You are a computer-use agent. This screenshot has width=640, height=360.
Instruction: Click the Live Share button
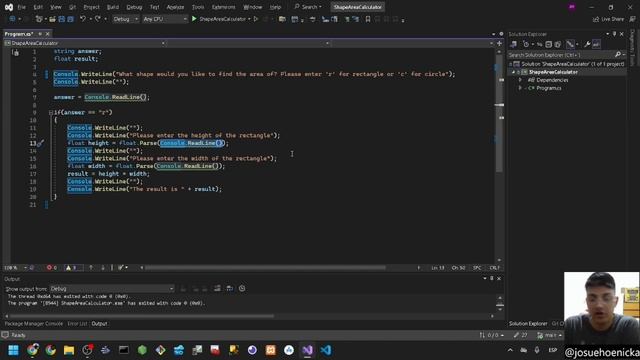(608, 19)
